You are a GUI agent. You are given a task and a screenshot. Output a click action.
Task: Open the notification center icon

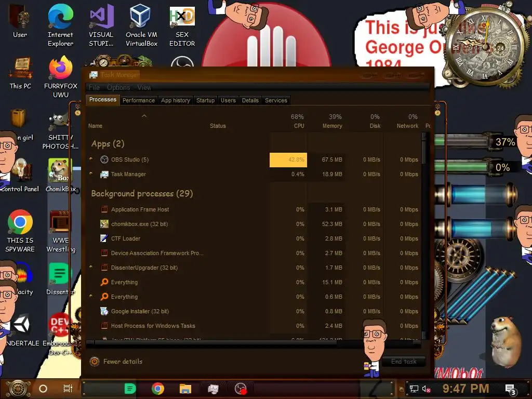click(511, 389)
